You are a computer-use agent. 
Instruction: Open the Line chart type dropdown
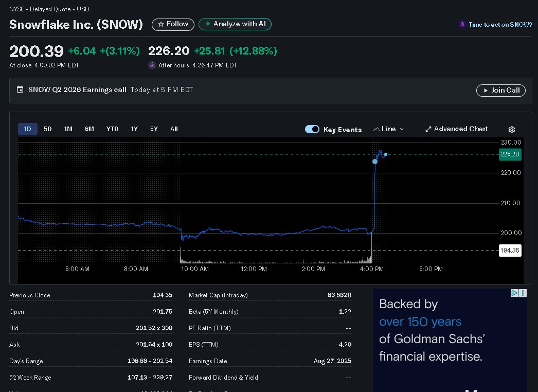388,129
